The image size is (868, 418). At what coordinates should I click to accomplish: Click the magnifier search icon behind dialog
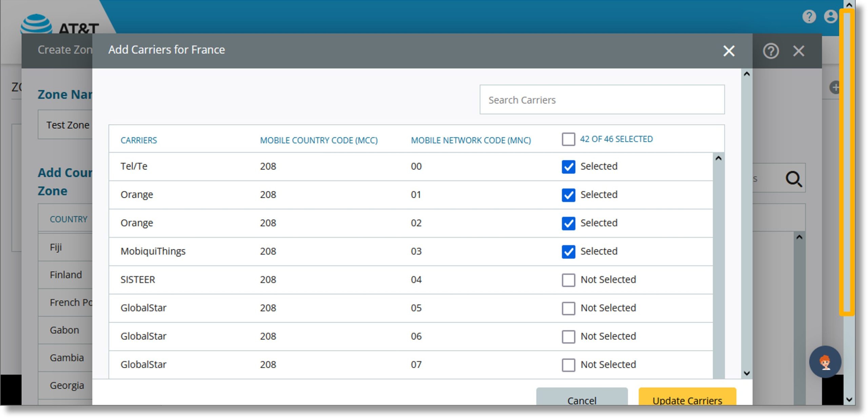[794, 179]
